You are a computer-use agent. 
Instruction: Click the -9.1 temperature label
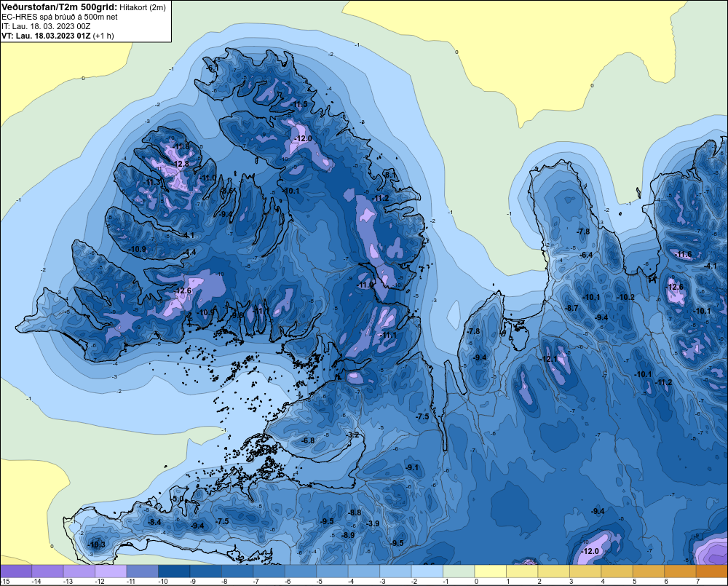[411, 467]
